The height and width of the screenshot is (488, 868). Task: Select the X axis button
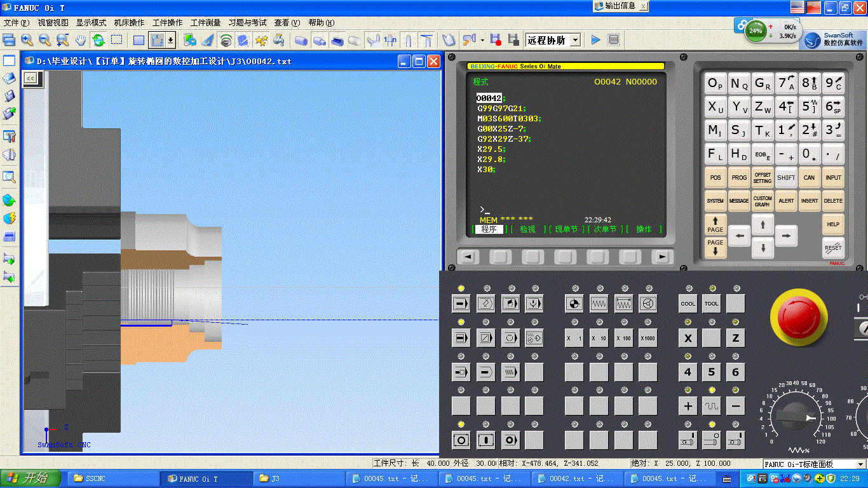(x=688, y=338)
